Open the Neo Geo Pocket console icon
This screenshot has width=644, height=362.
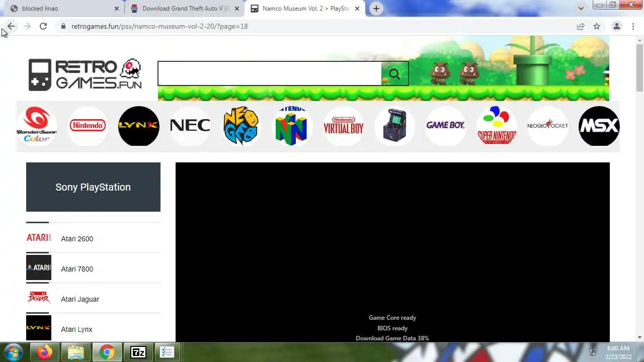point(547,126)
